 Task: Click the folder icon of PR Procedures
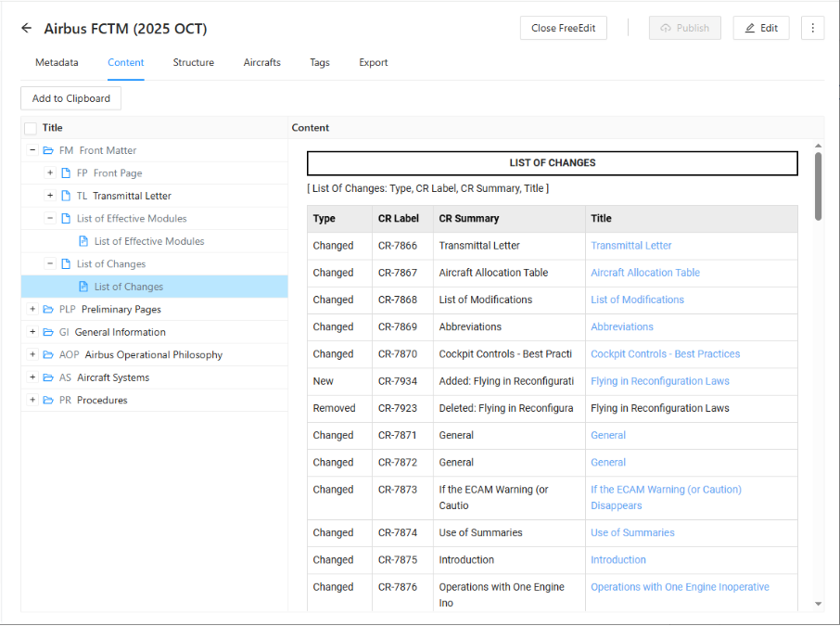(48, 400)
